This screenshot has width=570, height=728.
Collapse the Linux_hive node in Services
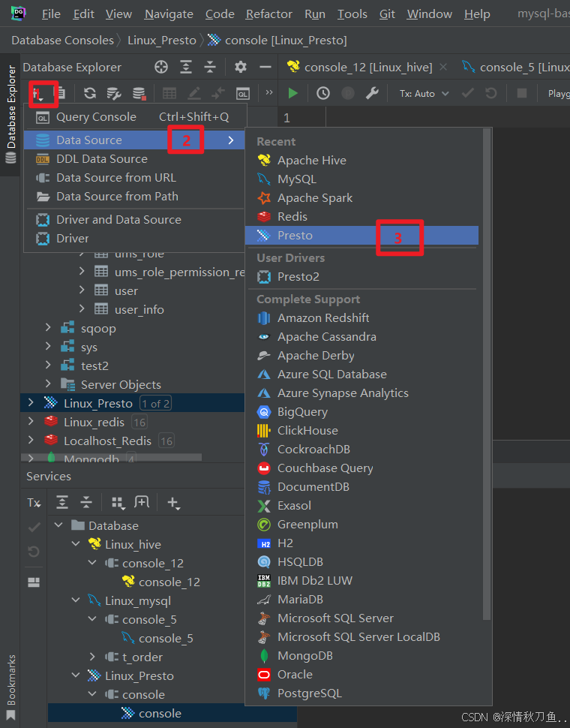point(76,543)
